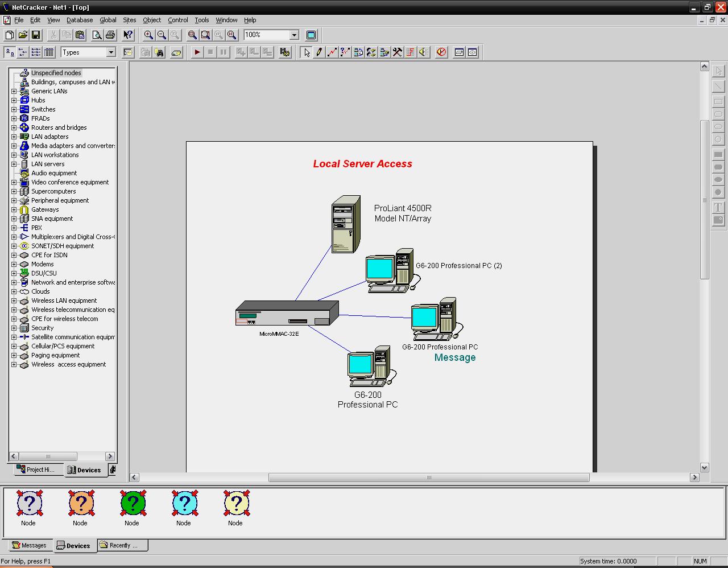Screen dimensions: 728x568
Task: Click the Zoom Out magnifier icon
Action: (162, 35)
